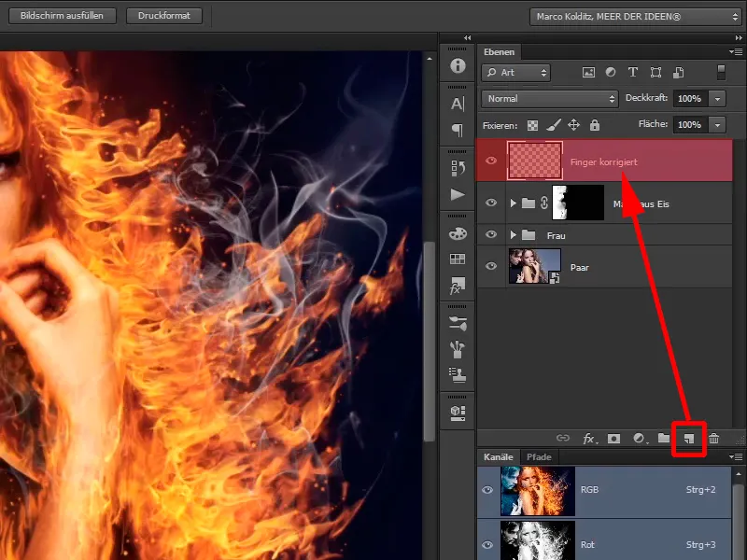Hide the Finger korrigiert layer
Image resolution: width=747 pixels, height=560 pixels.
click(x=491, y=161)
